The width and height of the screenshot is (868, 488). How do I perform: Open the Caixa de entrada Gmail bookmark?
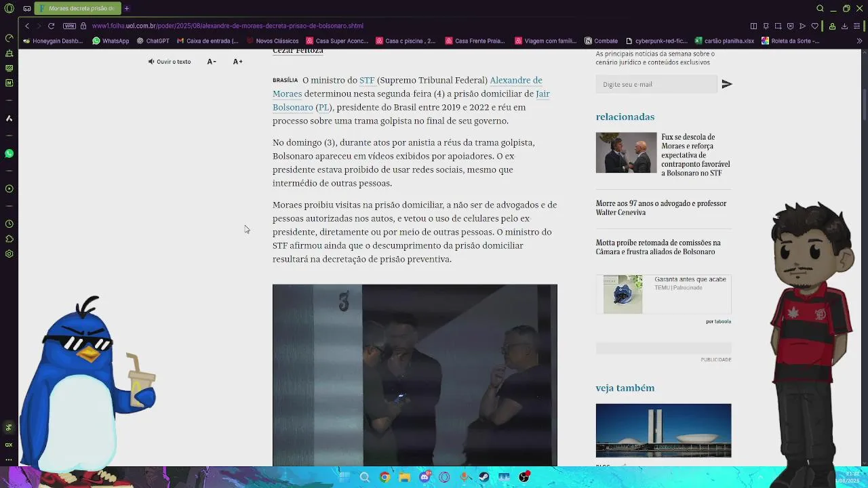(x=208, y=41)
